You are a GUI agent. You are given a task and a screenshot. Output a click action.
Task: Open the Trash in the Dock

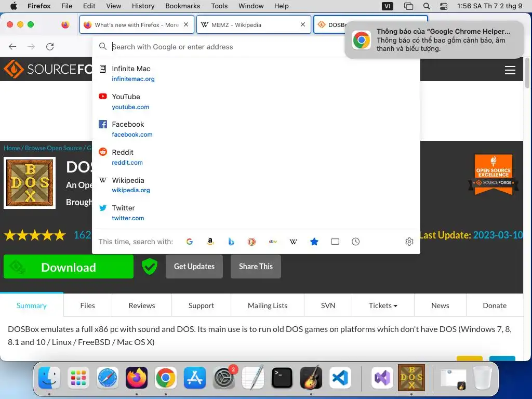483,378
